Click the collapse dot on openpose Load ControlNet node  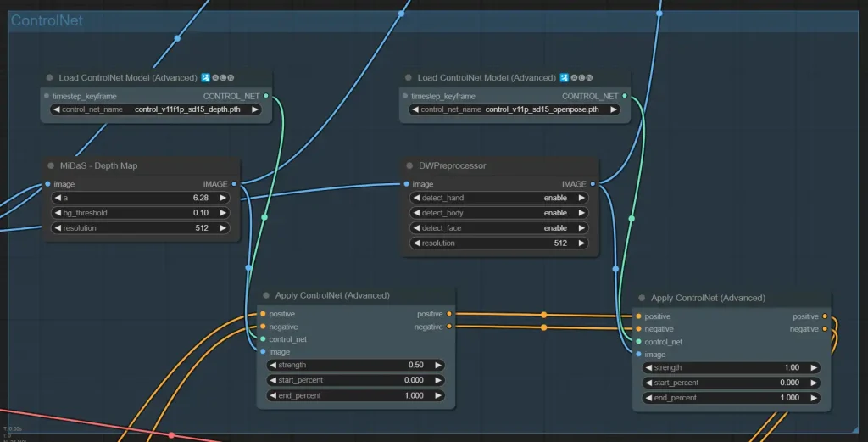tap(409, 77)
